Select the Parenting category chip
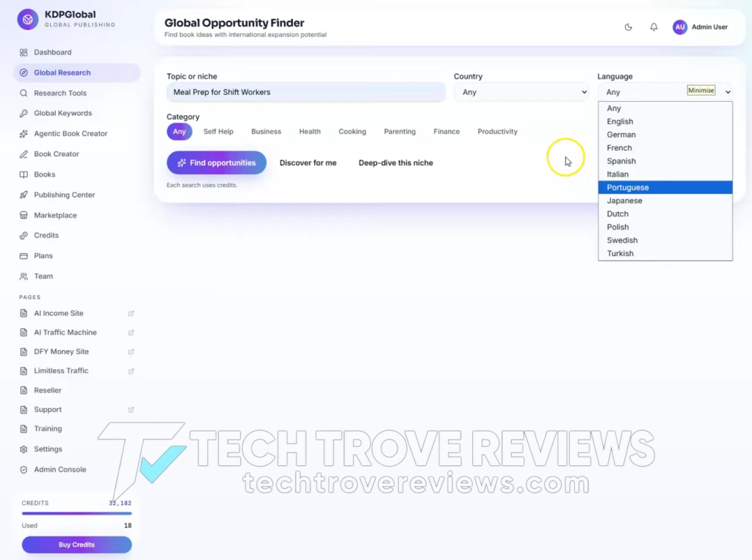The width and height of the screenshot is (752, 560). coord(399,131)
